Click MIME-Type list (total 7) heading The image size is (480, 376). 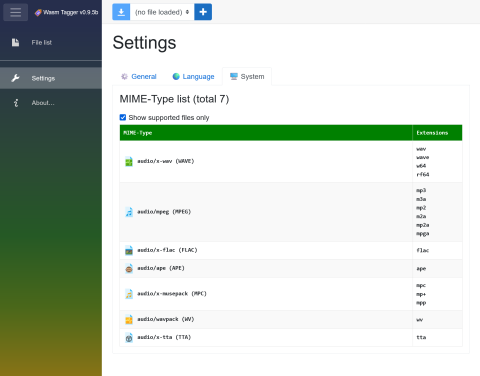coord(174,99)
